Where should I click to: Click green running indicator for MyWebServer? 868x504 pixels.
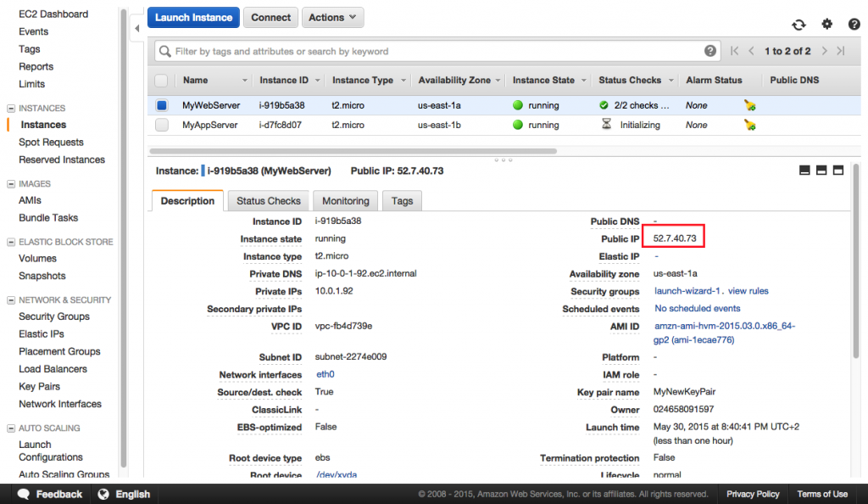point(518,105)
